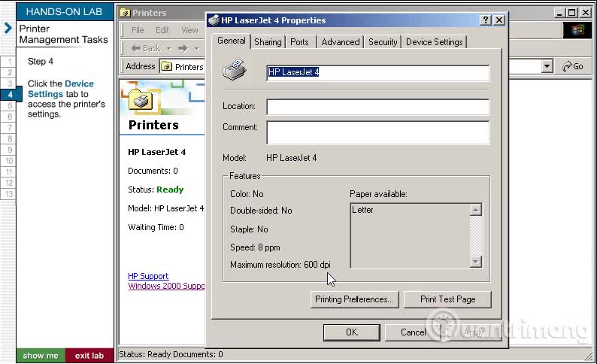The height and width of the screenshot is (364, 597).
Task: Open the File menu in Printers window
Action: (x=138, y=30)
